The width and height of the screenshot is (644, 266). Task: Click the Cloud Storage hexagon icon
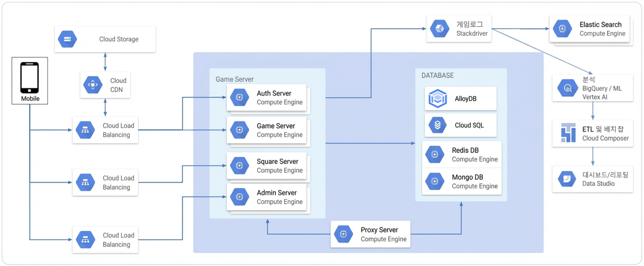pos(67,39)
